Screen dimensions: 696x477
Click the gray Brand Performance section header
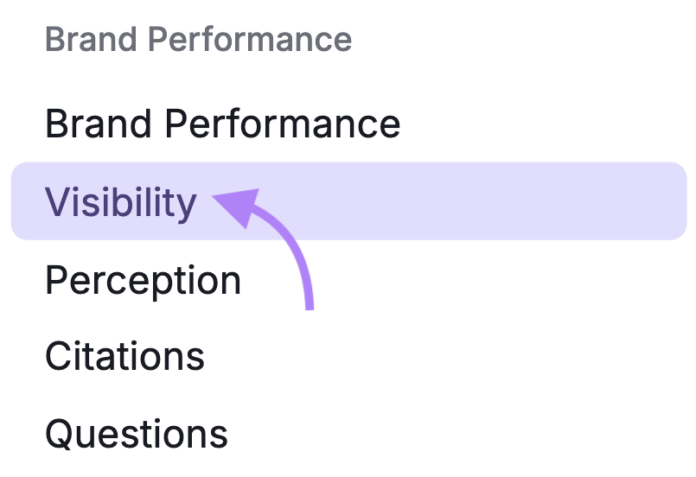(198, 40)
